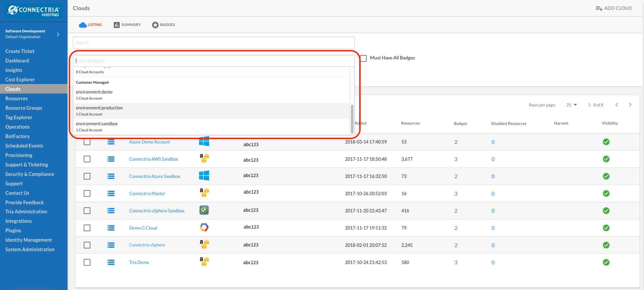This screenshot has height=290, width=644.
Task: Select checkbox for Demo G Cloud row
Action: point(87,228)
